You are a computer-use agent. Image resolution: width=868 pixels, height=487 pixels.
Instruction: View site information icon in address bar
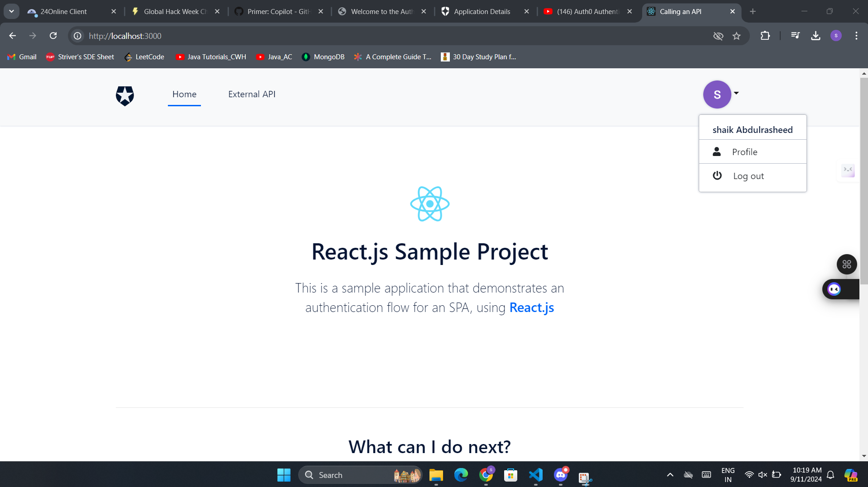pyautogui.click(x=78, y=36)
